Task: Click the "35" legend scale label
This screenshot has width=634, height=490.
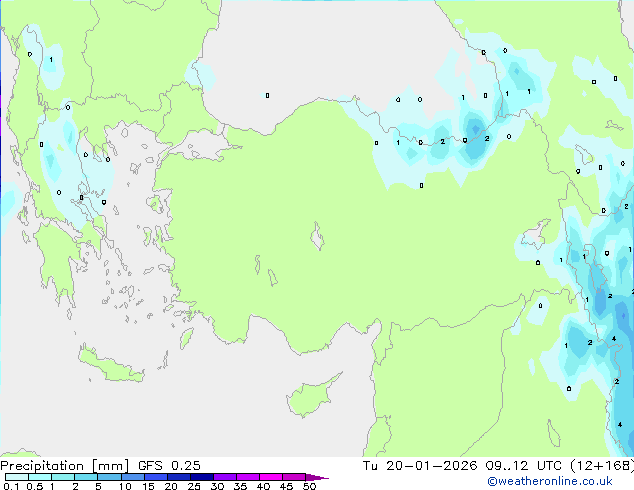Action: (x=240, y=486)
